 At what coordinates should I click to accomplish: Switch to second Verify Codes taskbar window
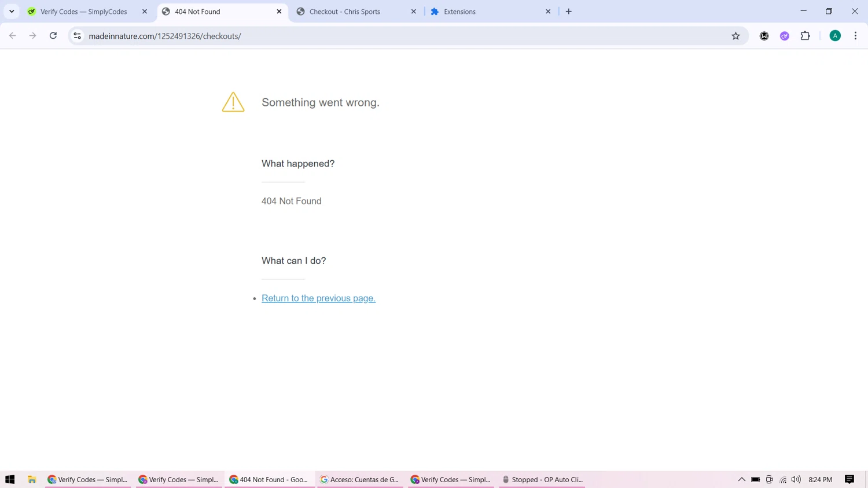[179, 479]
